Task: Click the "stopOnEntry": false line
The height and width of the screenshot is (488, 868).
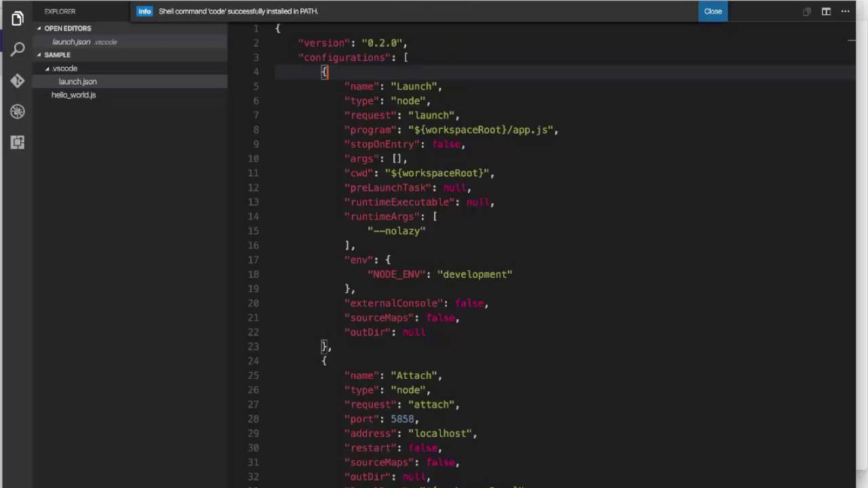Action: tap(405, 144)
